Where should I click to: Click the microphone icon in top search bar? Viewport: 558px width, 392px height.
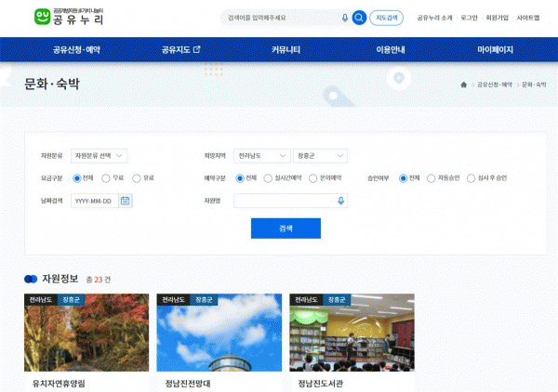pos(345,18)
